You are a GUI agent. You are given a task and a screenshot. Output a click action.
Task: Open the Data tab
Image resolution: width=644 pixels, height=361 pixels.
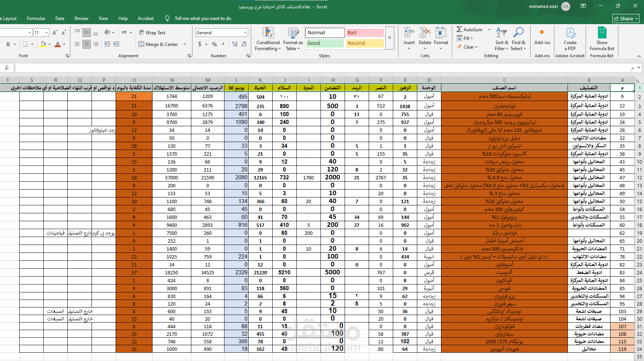[60, 18]
